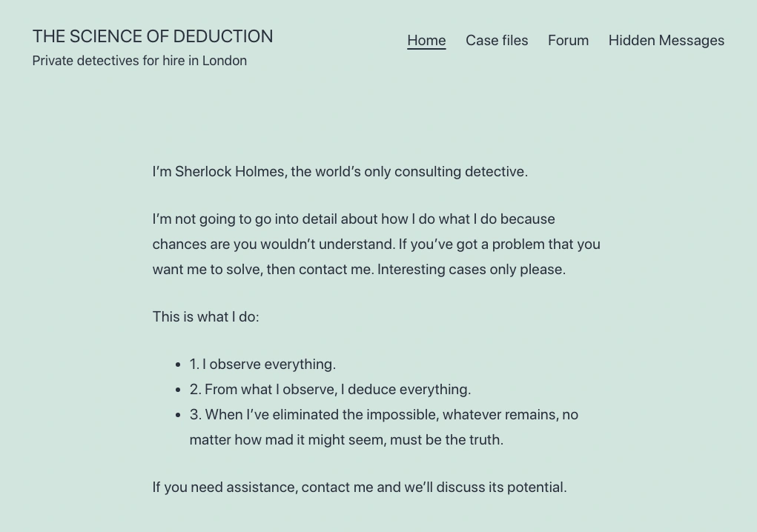Screen dimensions: 757x532
Task: Click the contact paragraph at the bottom
Action: [360, 487]
